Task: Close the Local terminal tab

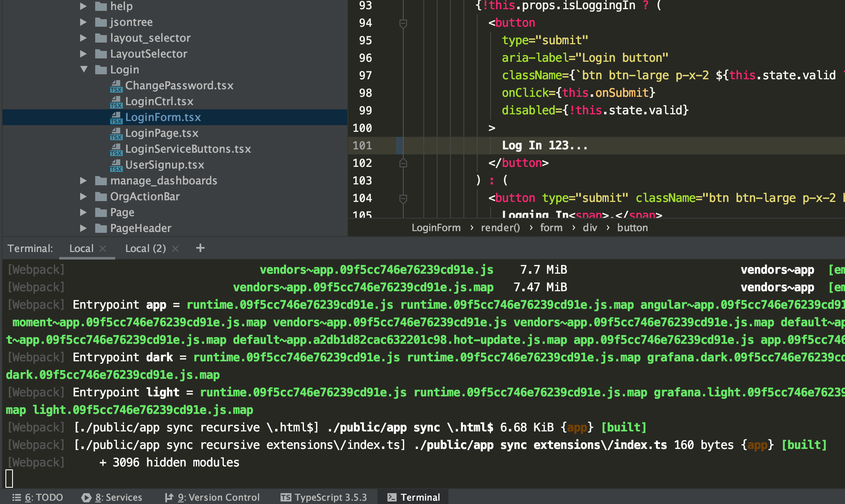Action: pos(103,249)
